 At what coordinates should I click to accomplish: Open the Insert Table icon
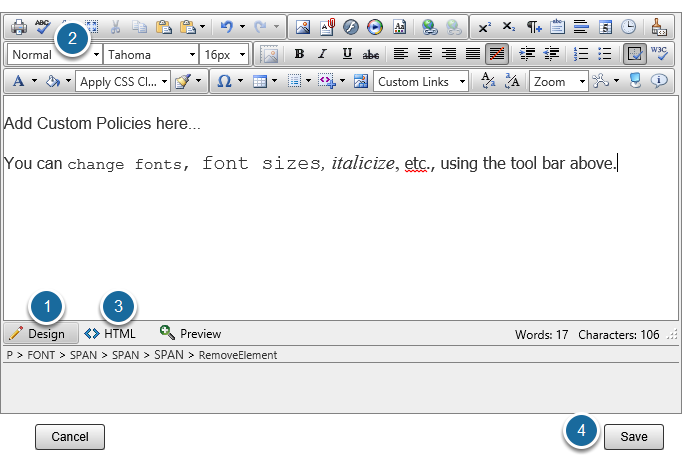click(260, 81)
